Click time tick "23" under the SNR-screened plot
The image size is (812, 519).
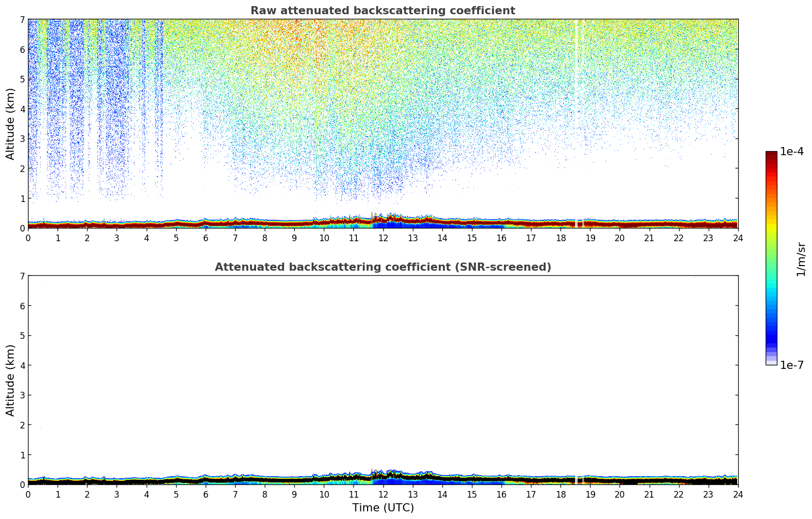pyautogui.click(x=709, y=494)
